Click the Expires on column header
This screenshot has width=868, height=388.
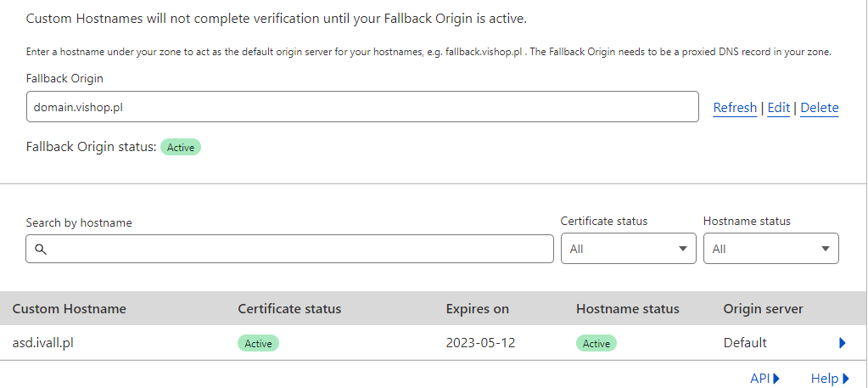(477, 309)
